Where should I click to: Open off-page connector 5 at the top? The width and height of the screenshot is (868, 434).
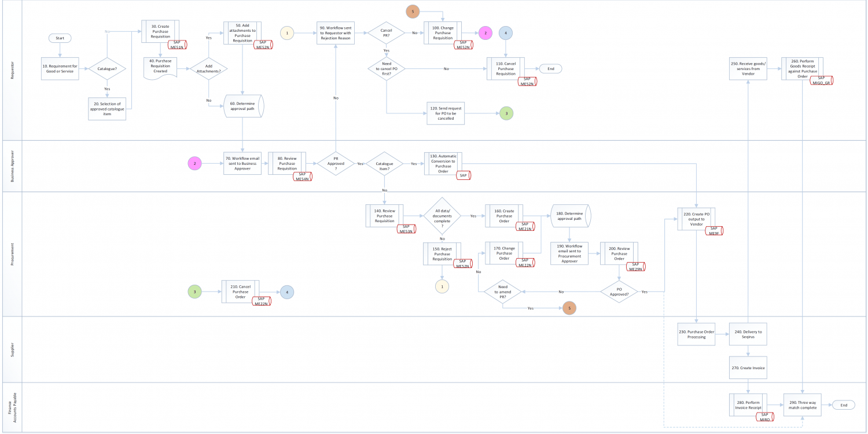tap(413, 11)
